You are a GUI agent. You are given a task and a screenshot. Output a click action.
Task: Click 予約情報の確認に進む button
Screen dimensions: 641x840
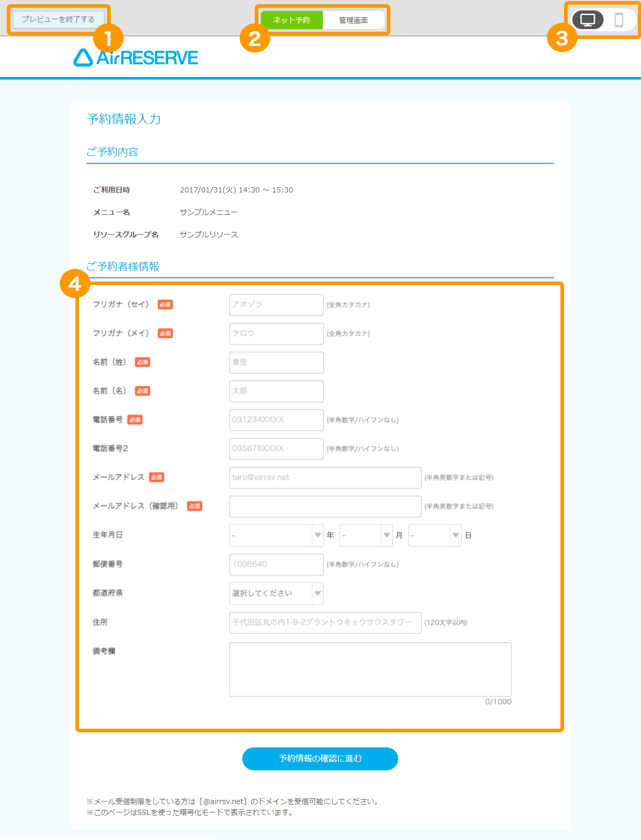point(320,759)
